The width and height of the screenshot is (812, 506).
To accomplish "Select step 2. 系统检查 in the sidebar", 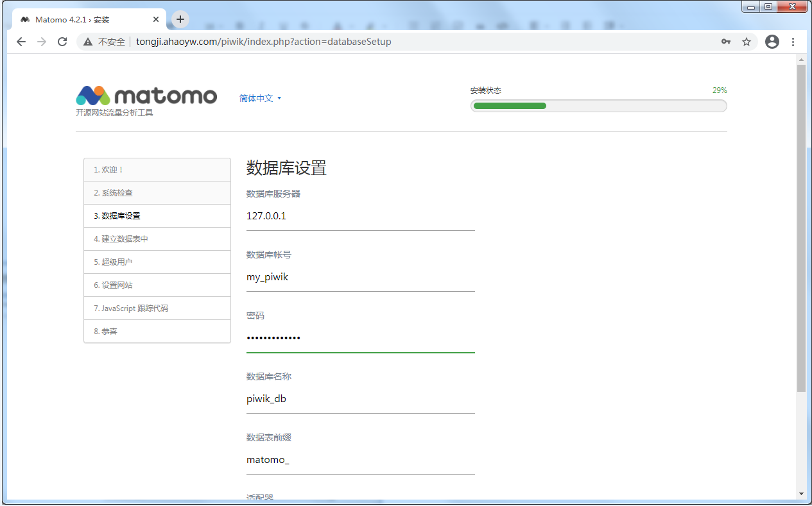I will click(x=157, y=193).
